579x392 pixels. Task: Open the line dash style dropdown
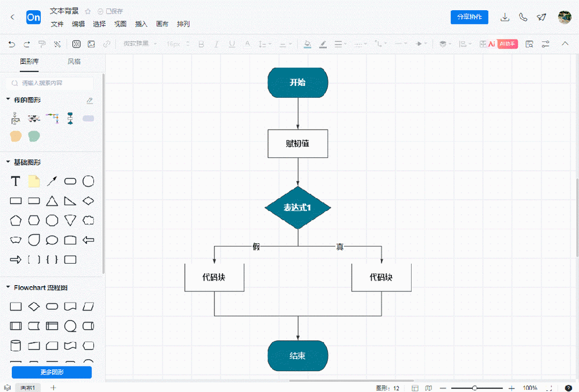tap(360, 44)
